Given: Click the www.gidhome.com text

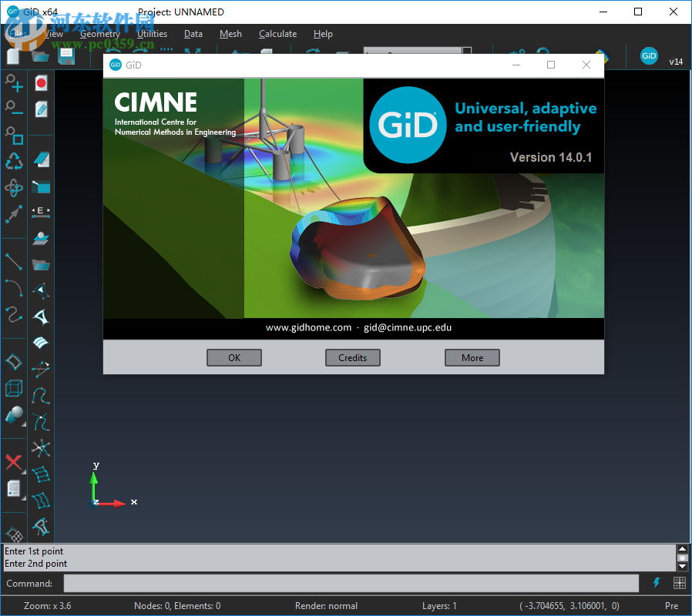Looking at the screenshot, I should point(308,327).
